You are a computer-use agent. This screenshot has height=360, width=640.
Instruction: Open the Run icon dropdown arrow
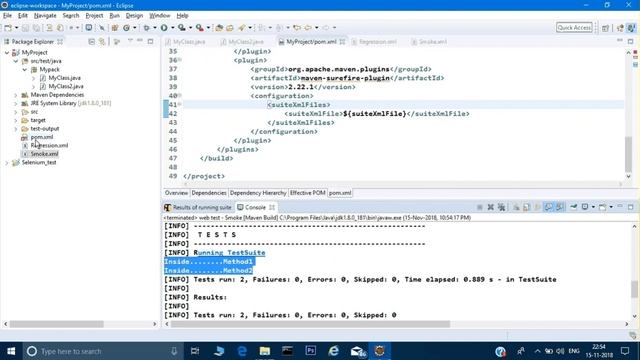click(x=172, y=28)
